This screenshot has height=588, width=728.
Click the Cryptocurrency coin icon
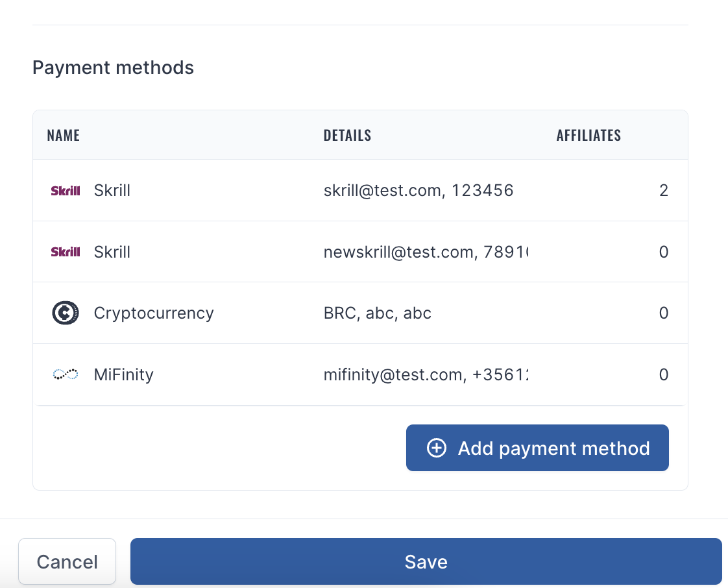66,313
